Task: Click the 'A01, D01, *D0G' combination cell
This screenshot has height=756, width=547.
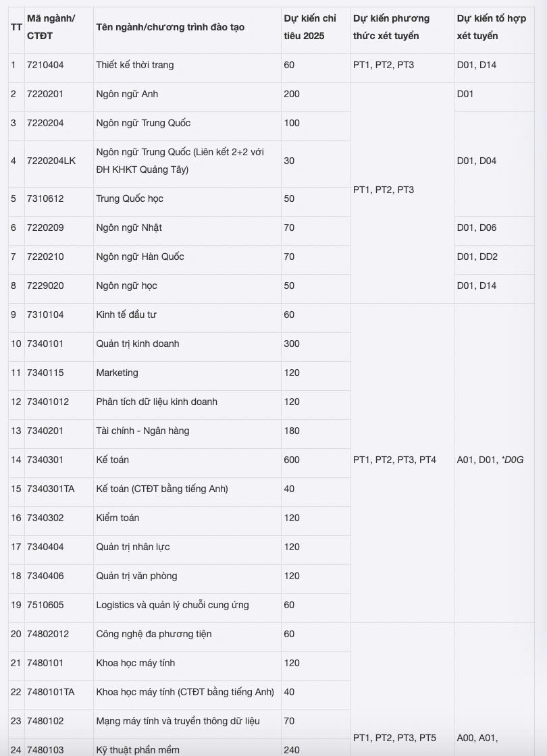Action: point(490,460)
